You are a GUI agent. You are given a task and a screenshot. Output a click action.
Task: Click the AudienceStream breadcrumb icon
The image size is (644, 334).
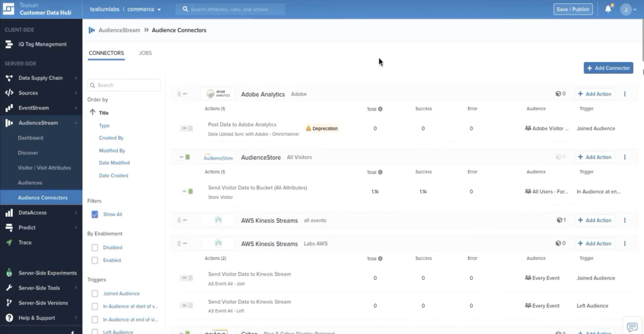[x=92, y=30]
